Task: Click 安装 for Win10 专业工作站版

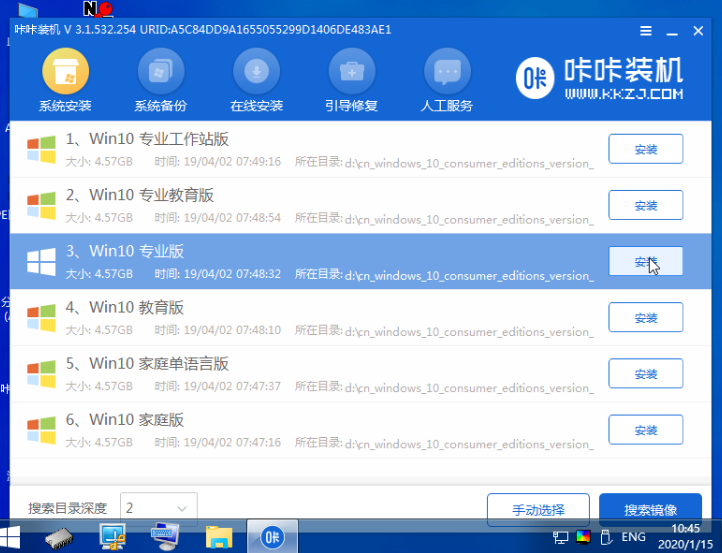Action: [645, 149]
